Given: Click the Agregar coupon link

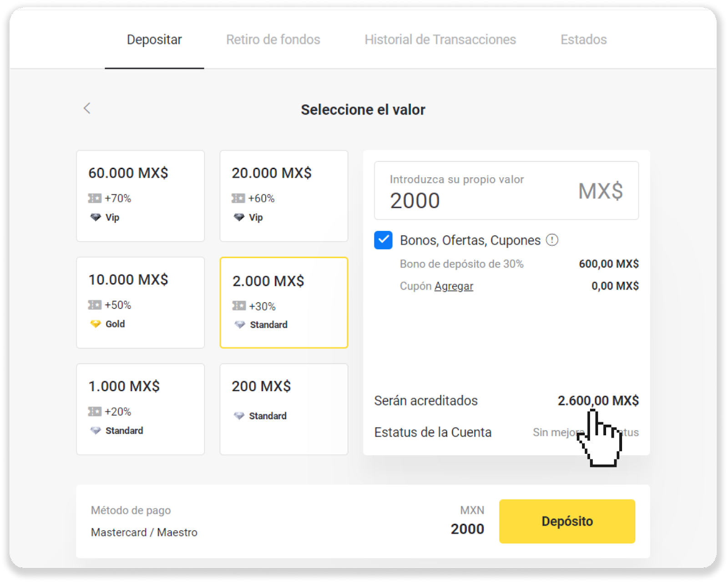Looking at the screenshot, I should pyautogui.click(x=454, y=286).
